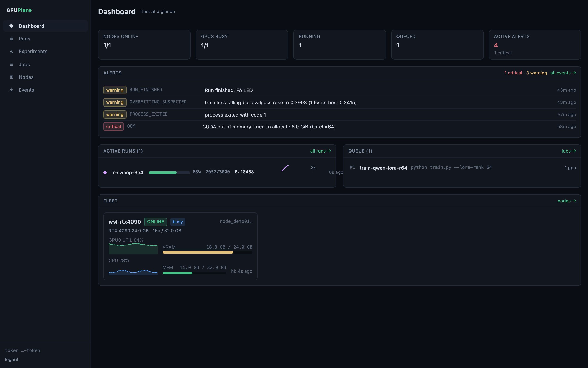Click the Jobs list icon in sidebar
Viewport: 588px width, 368px height.
(x=11, y=64)
